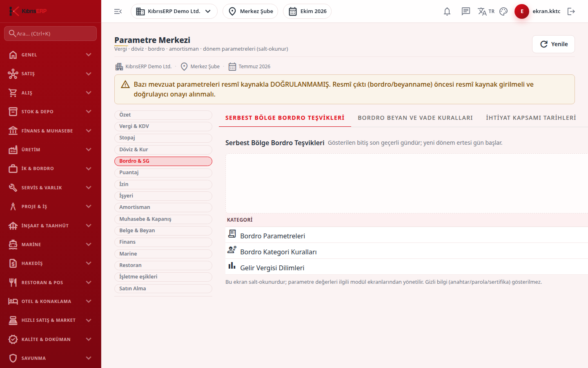Screen dimensions: 588x368
Task: Select the Stopaj category
Action: 163,138
